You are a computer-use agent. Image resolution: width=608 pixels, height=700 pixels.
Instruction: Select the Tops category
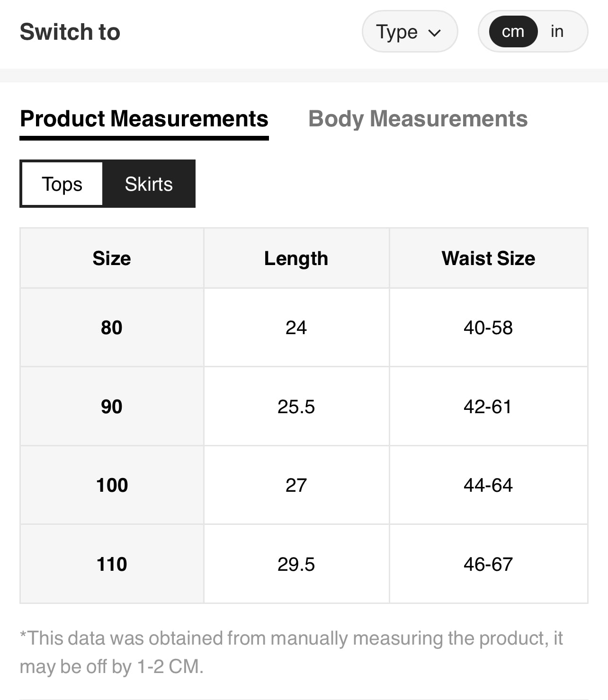[x=62, y=184]
